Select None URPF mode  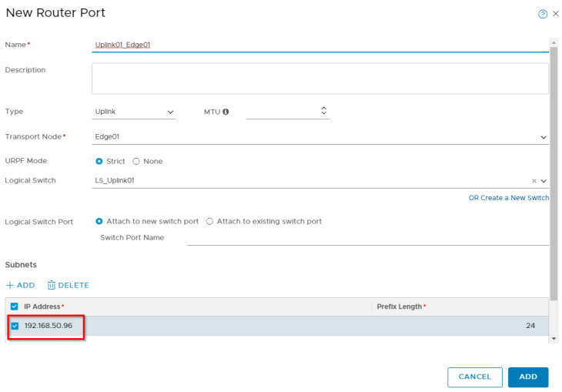pos(136,161)
